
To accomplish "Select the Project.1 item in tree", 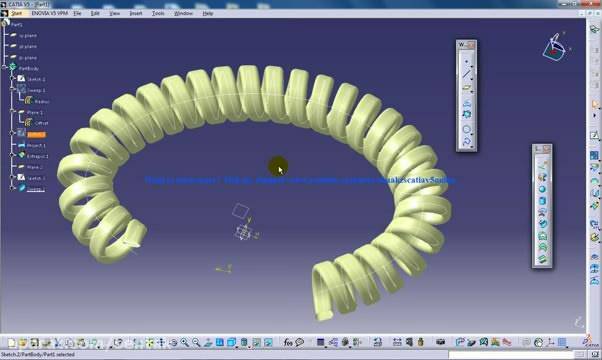I will (36, 145).
